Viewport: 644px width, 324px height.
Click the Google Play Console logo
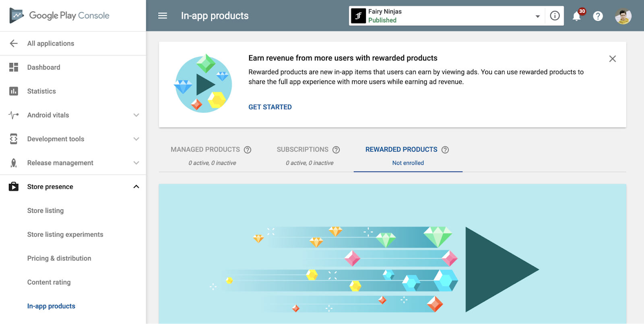point(58,15)
